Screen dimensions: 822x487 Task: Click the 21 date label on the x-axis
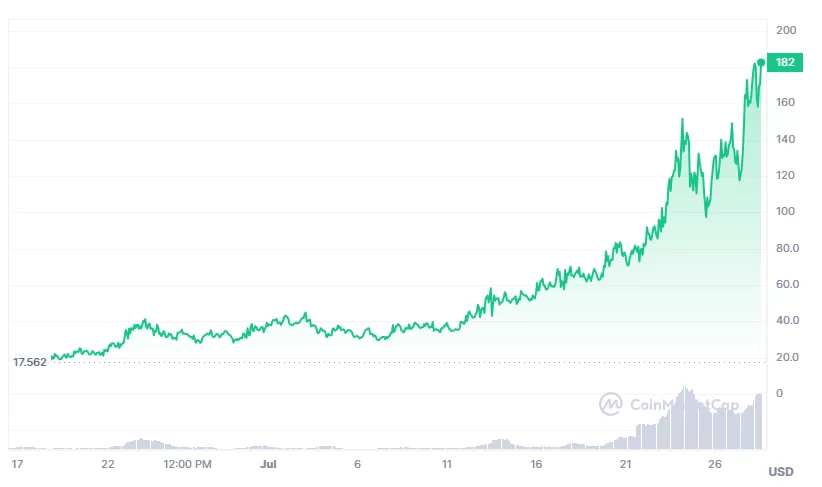[x=626, y=464]
